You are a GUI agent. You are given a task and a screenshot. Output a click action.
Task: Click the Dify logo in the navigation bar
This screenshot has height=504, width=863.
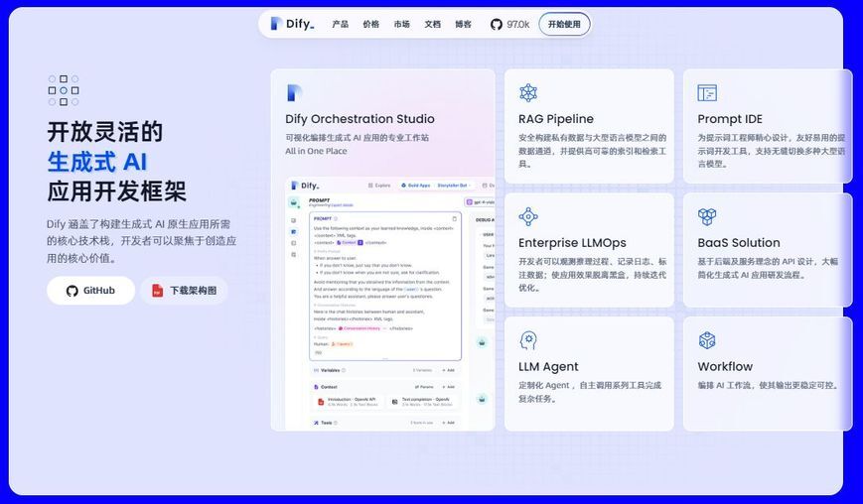(292, 24)
